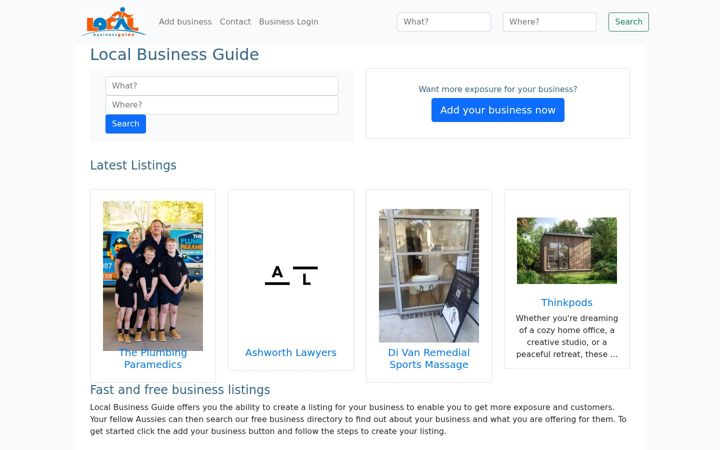Open the Business Login nav link
This screenshot has height=450, width=720.
coord(288,22)
